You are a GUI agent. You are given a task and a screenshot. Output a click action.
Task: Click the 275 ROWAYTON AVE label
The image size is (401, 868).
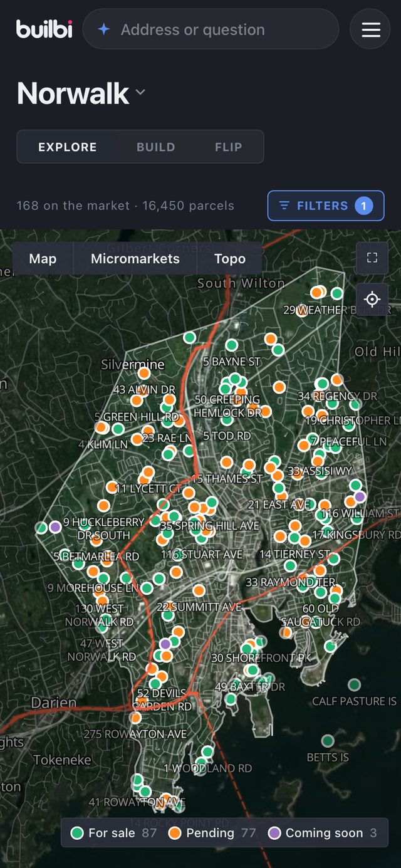click(x=135, y=734)
